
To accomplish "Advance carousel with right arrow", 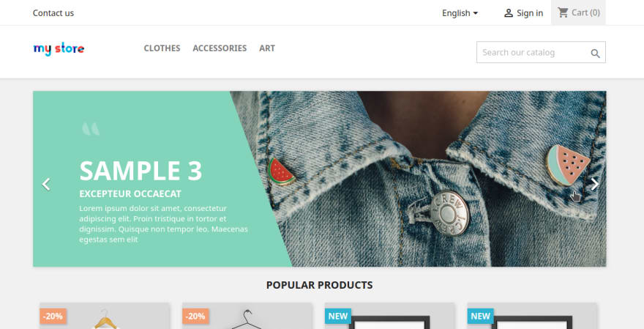I will tap(594, 184).
